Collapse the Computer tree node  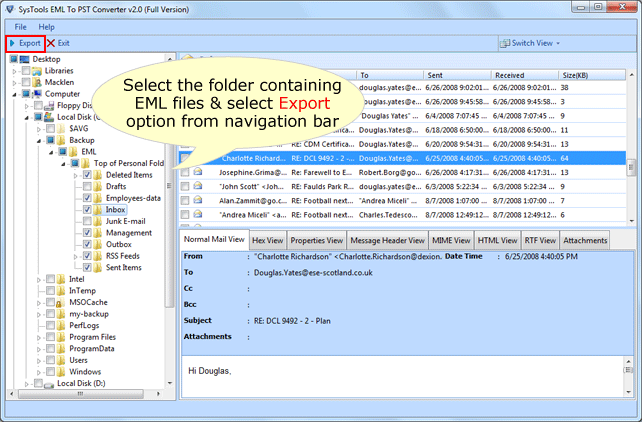pyautogui.click(x=14, y=95)
